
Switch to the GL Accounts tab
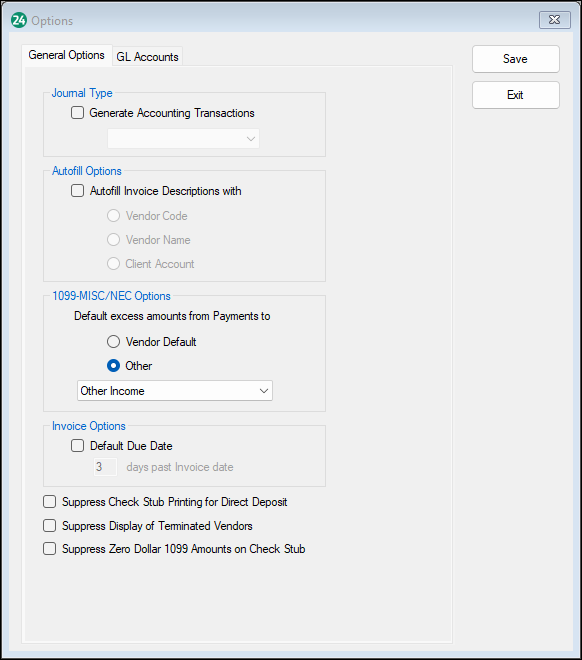147,57
